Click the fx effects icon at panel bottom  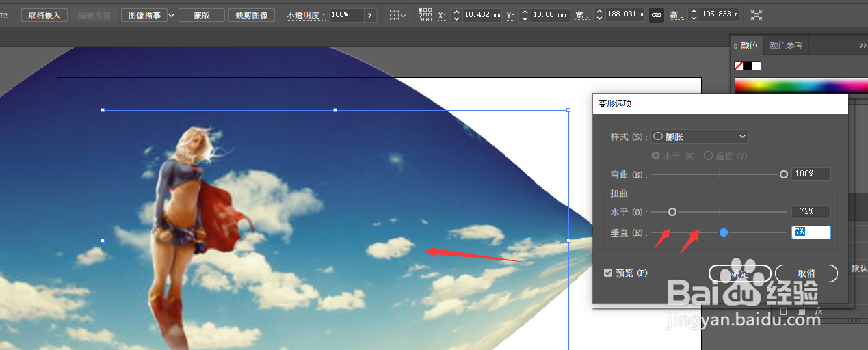pyautogui.click(x=819, y=311)
